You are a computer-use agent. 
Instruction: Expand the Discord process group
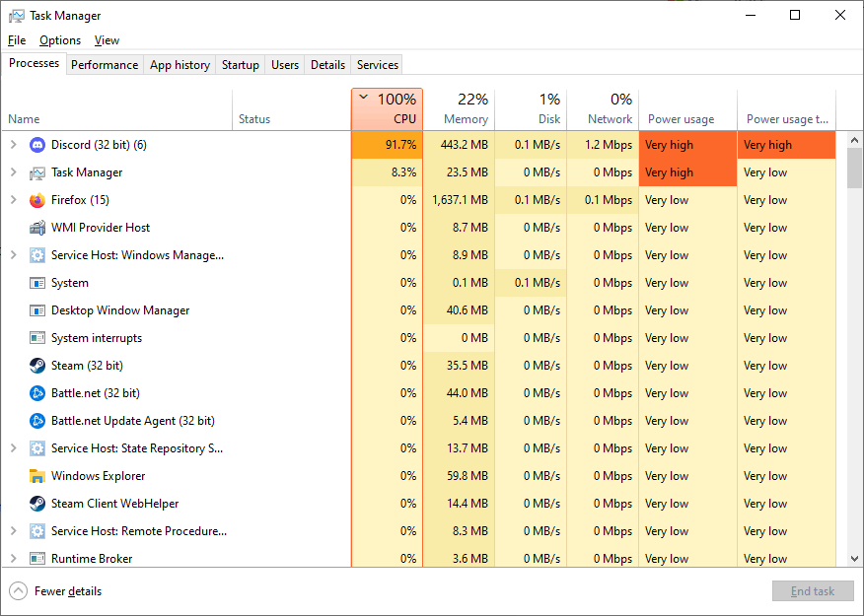click(14, 145)
